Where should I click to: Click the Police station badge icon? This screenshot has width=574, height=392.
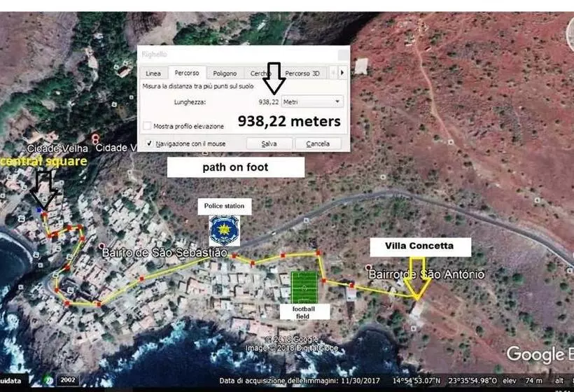click(224, 230)
